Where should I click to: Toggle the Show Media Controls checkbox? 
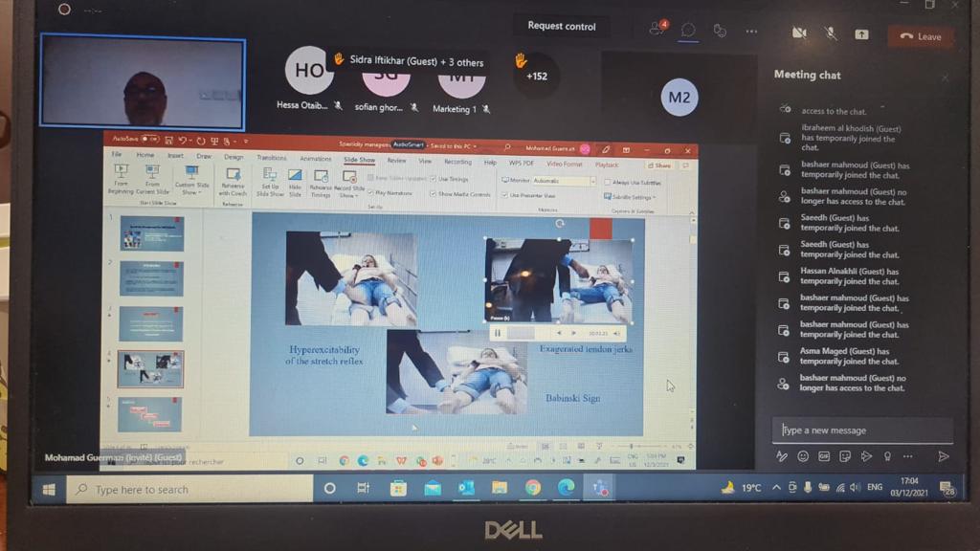coord(434,194)
